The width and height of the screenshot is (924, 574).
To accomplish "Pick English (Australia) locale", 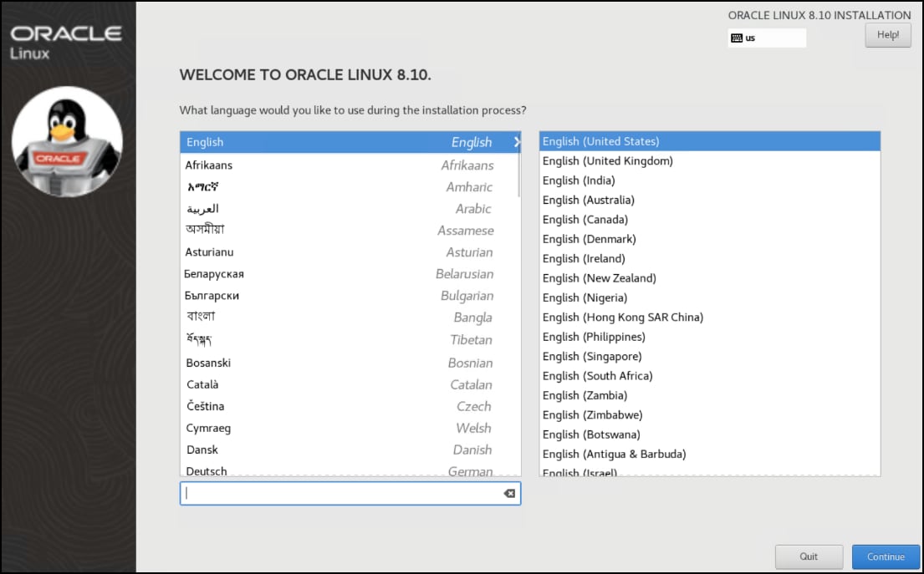I will [x=709, y=200].
